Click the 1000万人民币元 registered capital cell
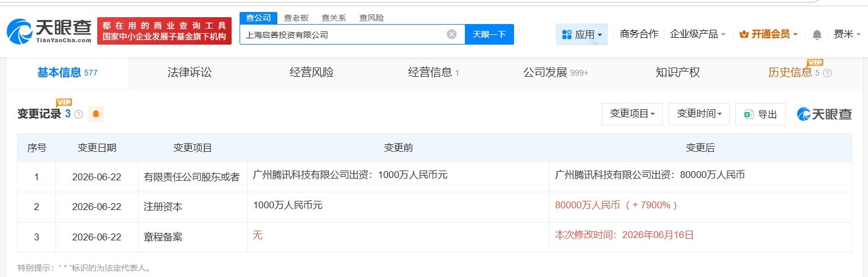 click(399, 207)
